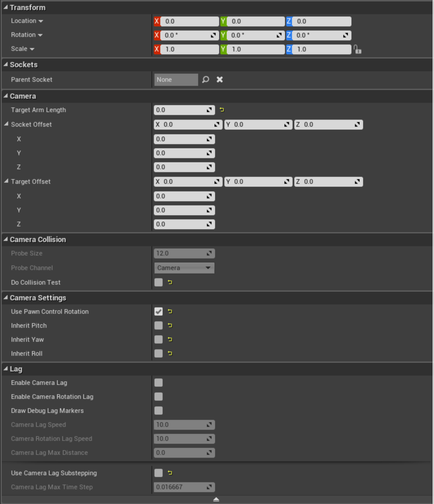This screenshot has width=434, height=504.
Task: Collapse the Camera Settings section
Action: coord(6,298)
